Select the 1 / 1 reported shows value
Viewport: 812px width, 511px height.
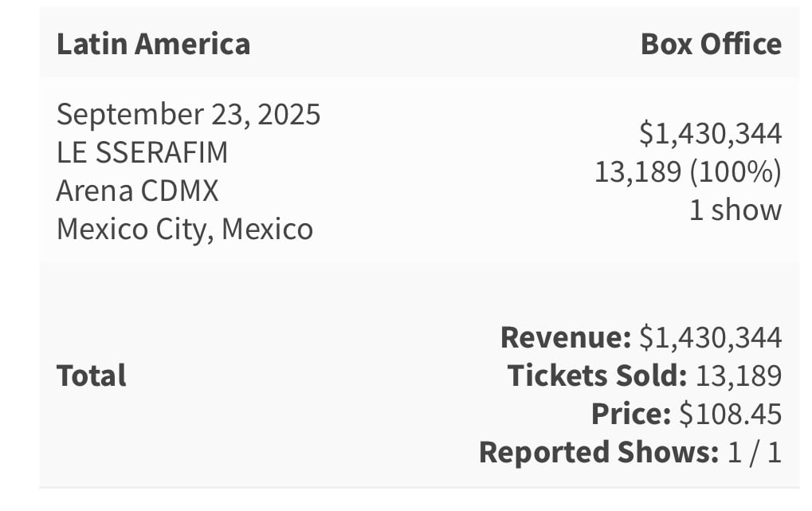(x=755, y=453)
